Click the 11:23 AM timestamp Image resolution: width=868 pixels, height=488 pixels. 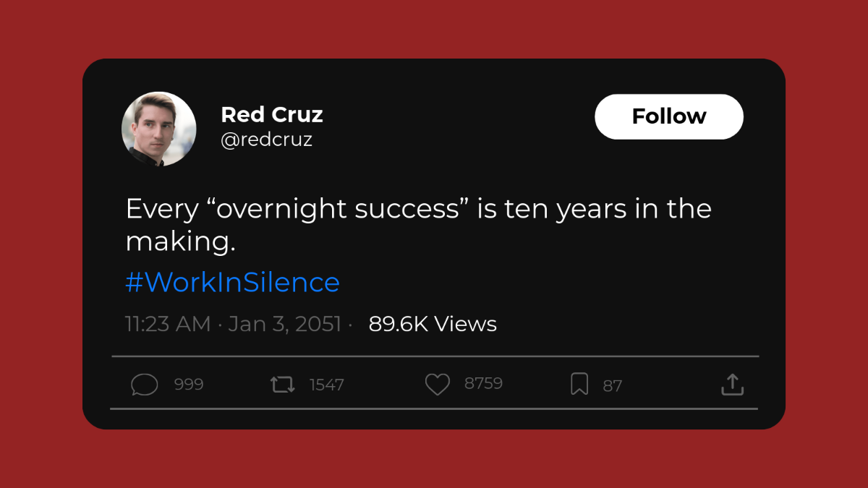tap(168, 324)
